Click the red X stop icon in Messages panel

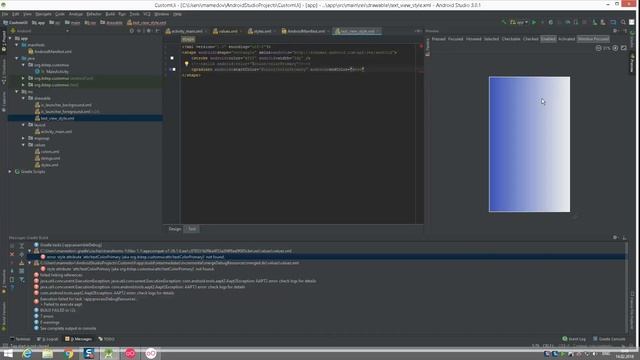[12, 254]
